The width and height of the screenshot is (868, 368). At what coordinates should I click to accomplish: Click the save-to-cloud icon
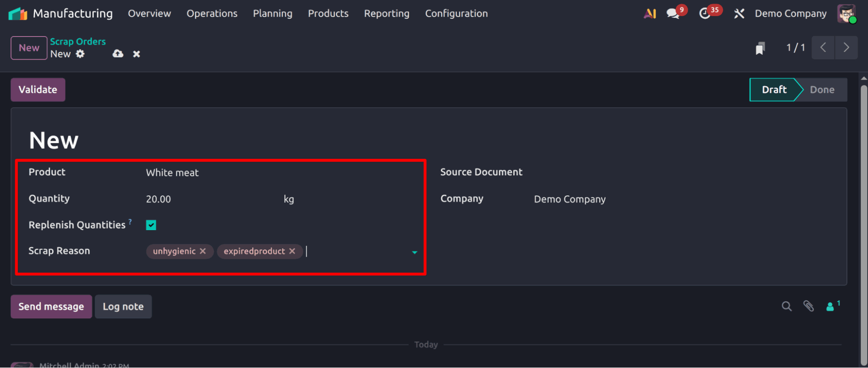(118, 54)
